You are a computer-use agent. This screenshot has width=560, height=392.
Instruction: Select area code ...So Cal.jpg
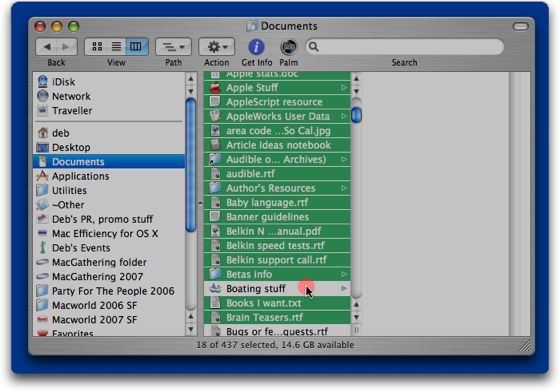coord(277,131)
